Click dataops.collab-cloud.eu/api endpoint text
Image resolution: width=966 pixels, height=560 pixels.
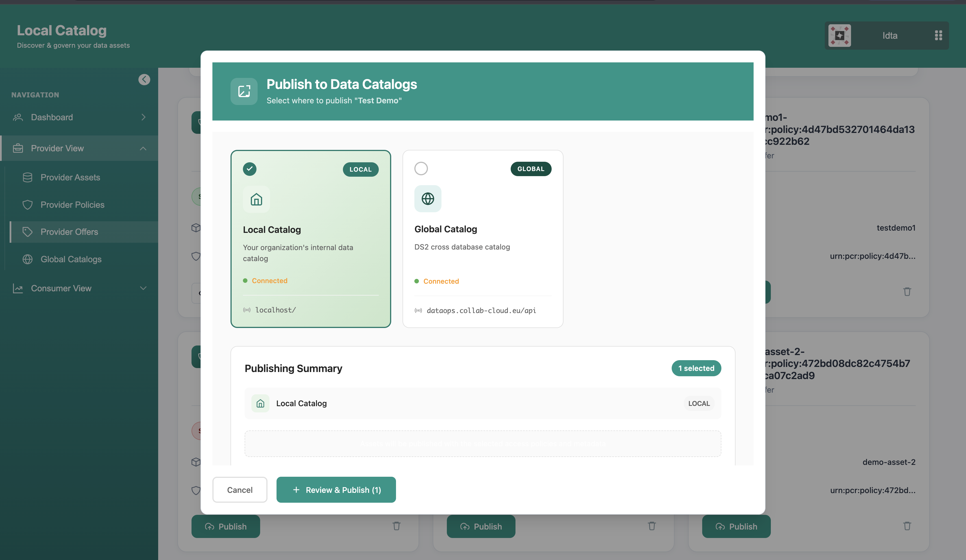(x=481, y=311)
